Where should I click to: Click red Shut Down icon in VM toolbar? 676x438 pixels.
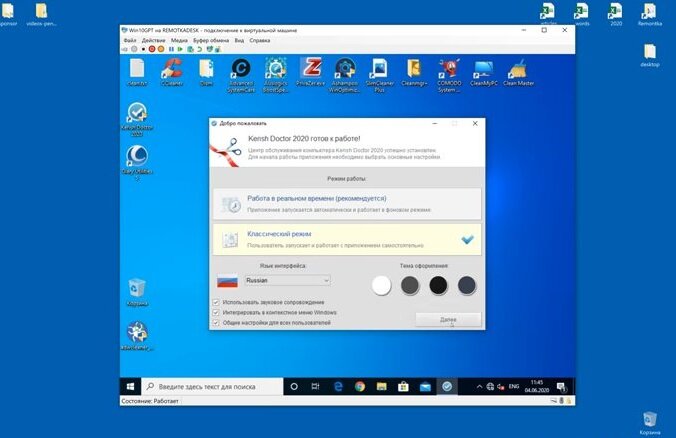tap(152, 49)
